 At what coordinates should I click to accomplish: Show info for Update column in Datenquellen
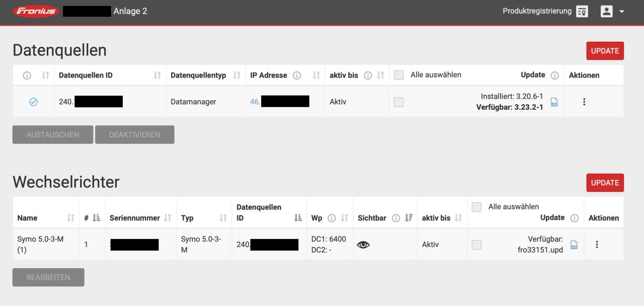coord(555,75)
